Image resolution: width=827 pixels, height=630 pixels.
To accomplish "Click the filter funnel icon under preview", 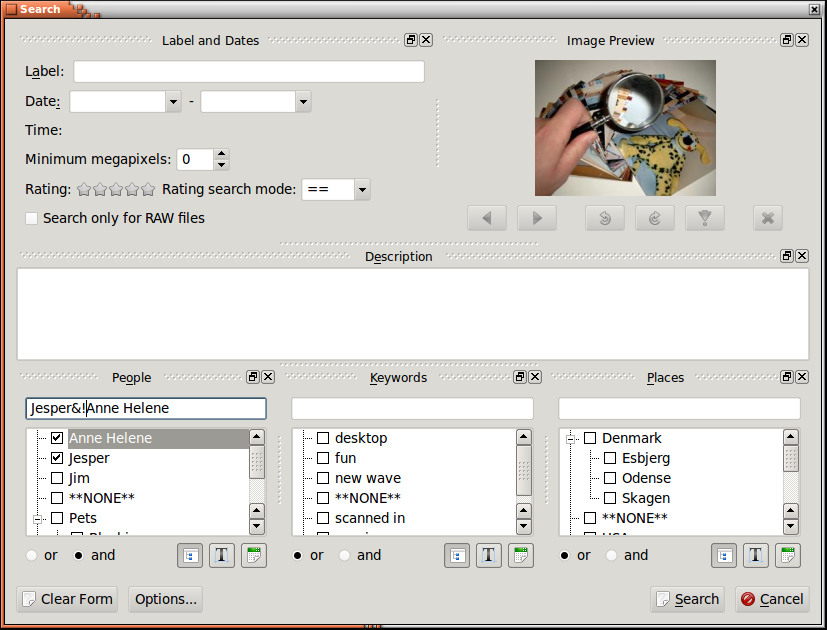I will coord(705,218).
